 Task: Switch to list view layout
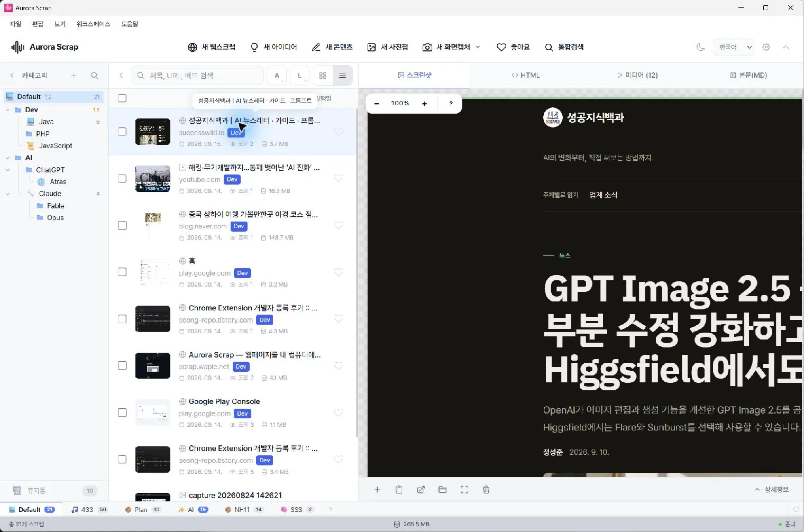pyautogui.click(x=343, y=76)
